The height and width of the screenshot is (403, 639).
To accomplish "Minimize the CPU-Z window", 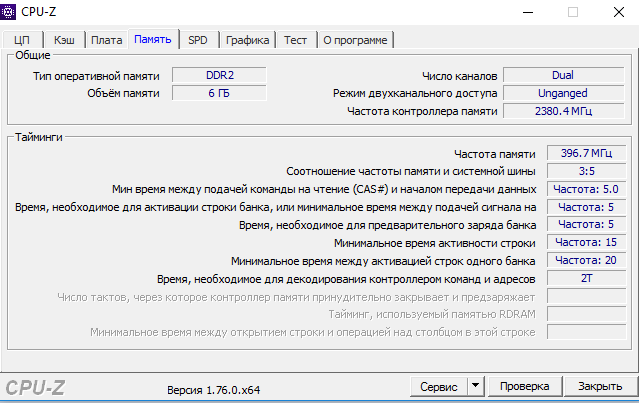I will [x=528, y=12].
